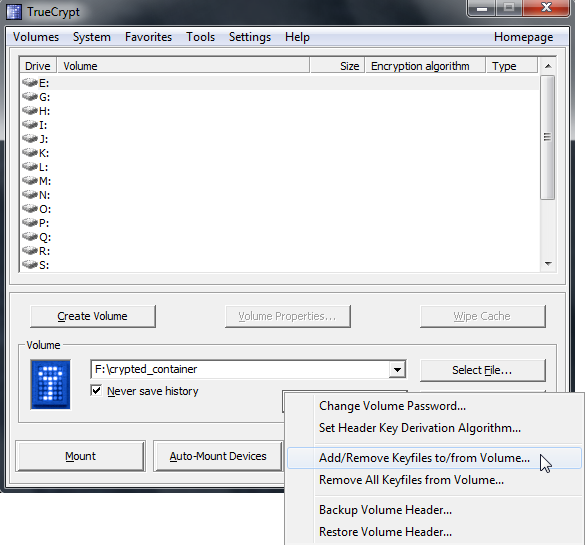
Task: Click the drive list scrollbar thumb
Action: pyautogui.click(x=547, y=137)
